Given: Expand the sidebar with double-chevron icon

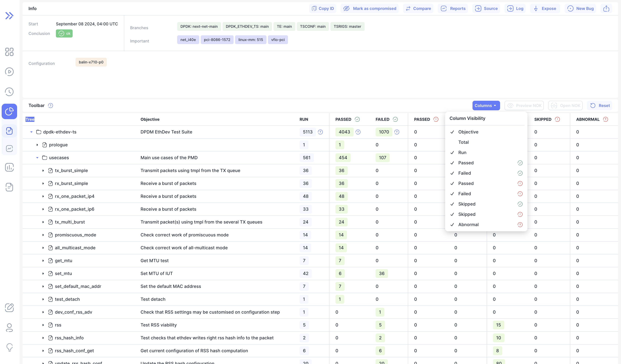Looking at the screenshot, I should pyautogui.click(x=9, y=16).
